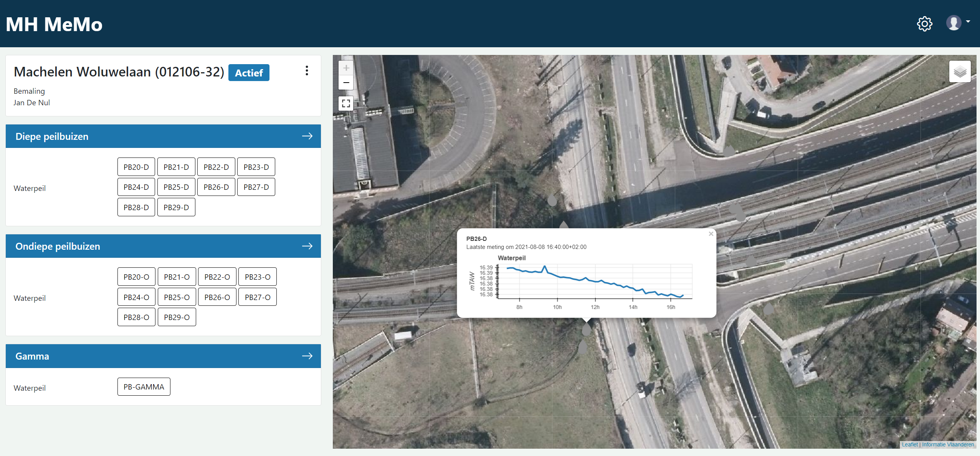980x456 pixels.
Task: Click the Actief status badge
Action: 249,73
